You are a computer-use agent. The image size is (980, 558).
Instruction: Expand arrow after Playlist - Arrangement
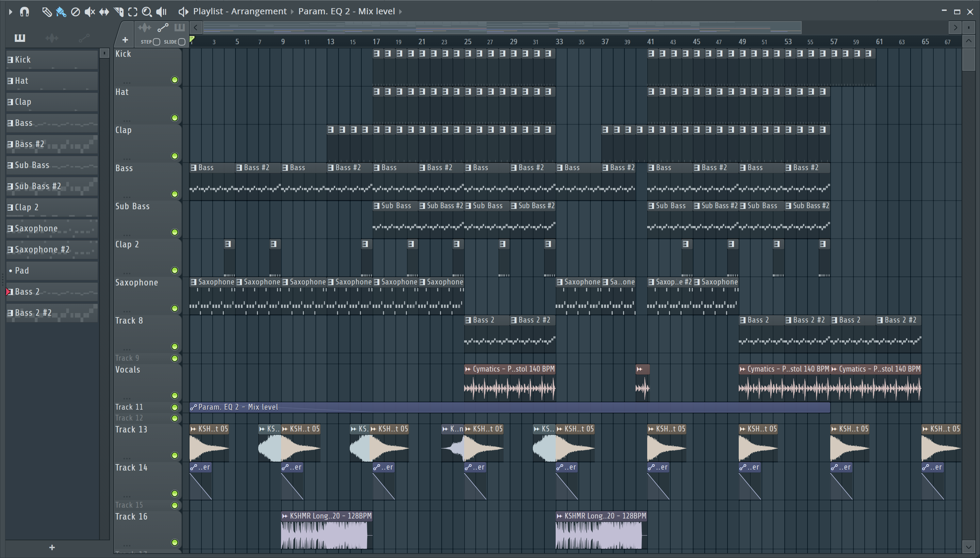292,12
